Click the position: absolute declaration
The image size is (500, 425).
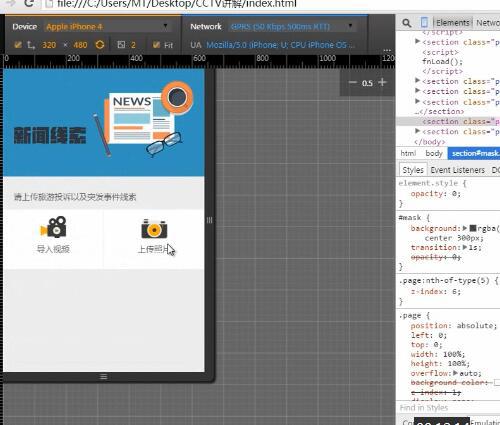click(x=454, y=325)
